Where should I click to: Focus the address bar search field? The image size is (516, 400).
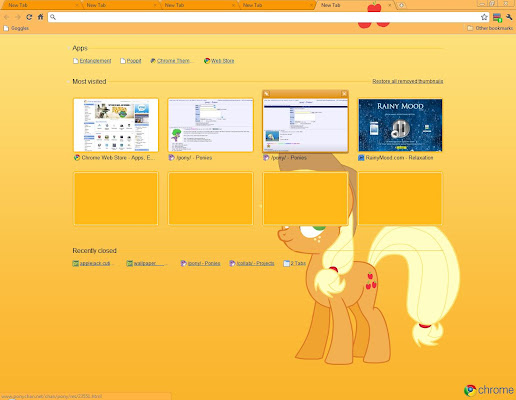pyautogui.click(x=269, y=17)
